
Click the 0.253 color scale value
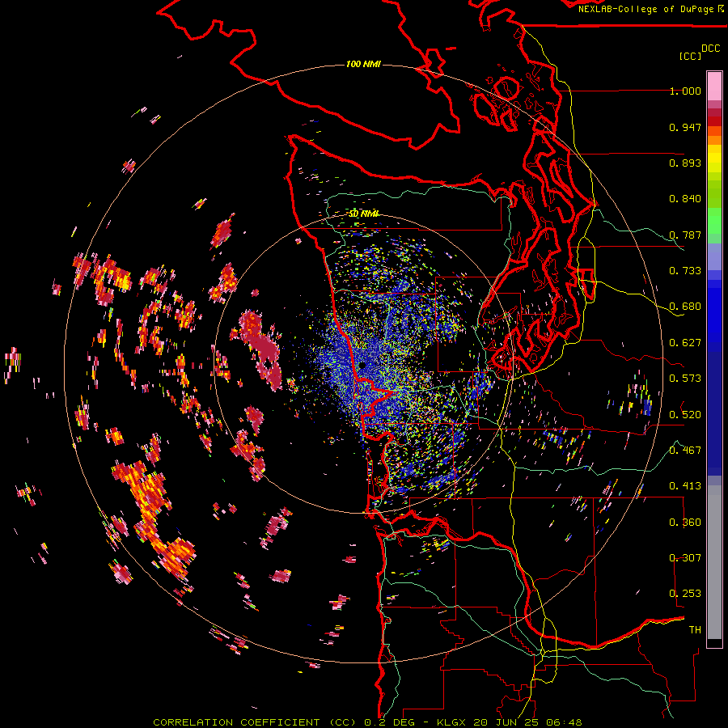click(685, 594)
